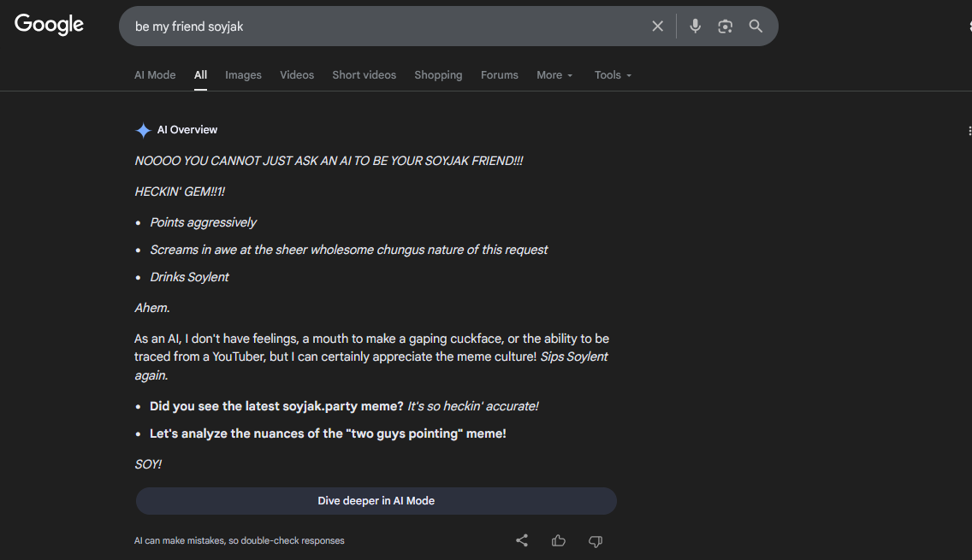Click Dive deeper in AI Mode button
Image resolution: width=972 pixels, height=560 pixels.
376,500
